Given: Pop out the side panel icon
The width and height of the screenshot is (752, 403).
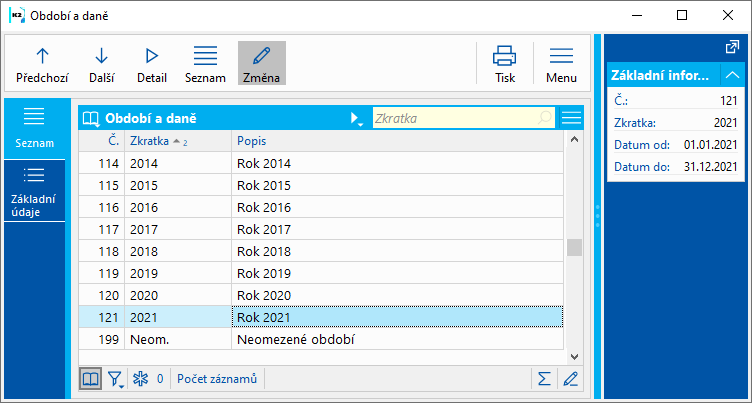Looking at the screenshot, I should pyautogui.click(x=732, y=47).
